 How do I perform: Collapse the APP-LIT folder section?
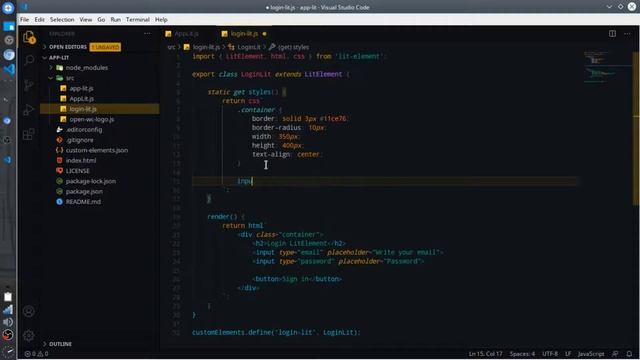tap(59, 58)
